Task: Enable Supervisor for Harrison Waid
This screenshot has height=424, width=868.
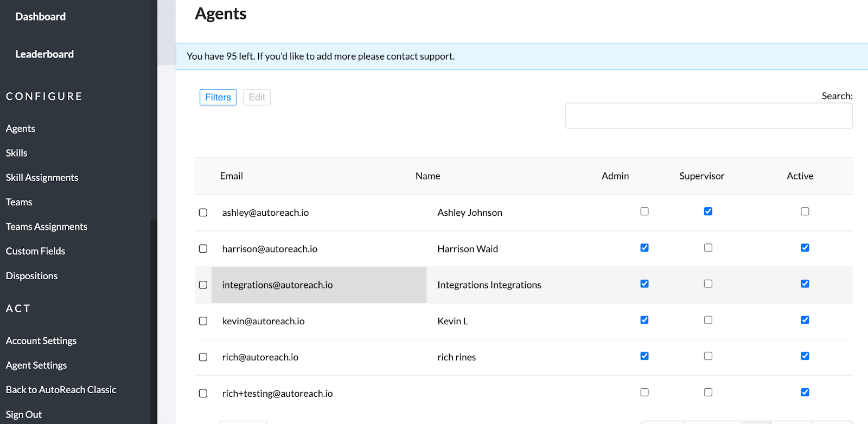Action: point(708,248)
